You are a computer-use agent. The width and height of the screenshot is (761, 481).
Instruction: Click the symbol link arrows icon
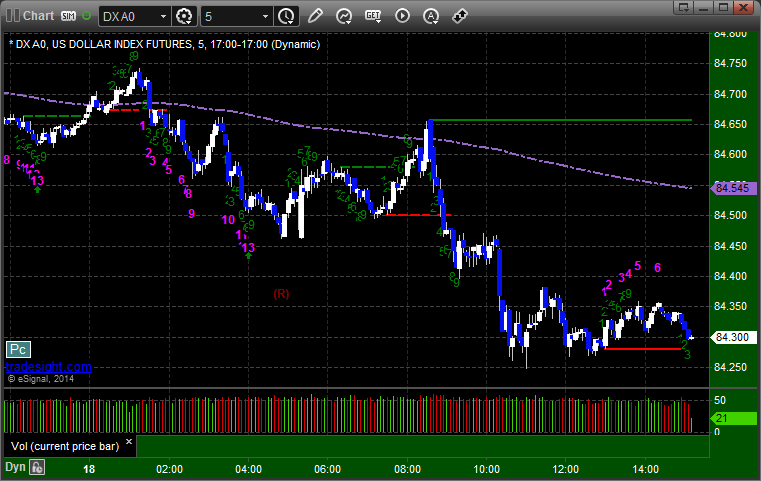tap(460, 16)
